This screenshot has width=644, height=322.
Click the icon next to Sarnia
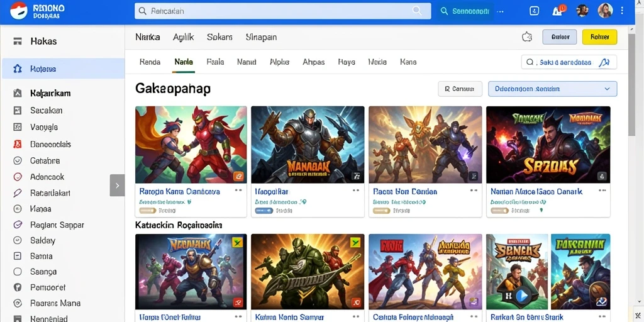(x=17, y=256)
